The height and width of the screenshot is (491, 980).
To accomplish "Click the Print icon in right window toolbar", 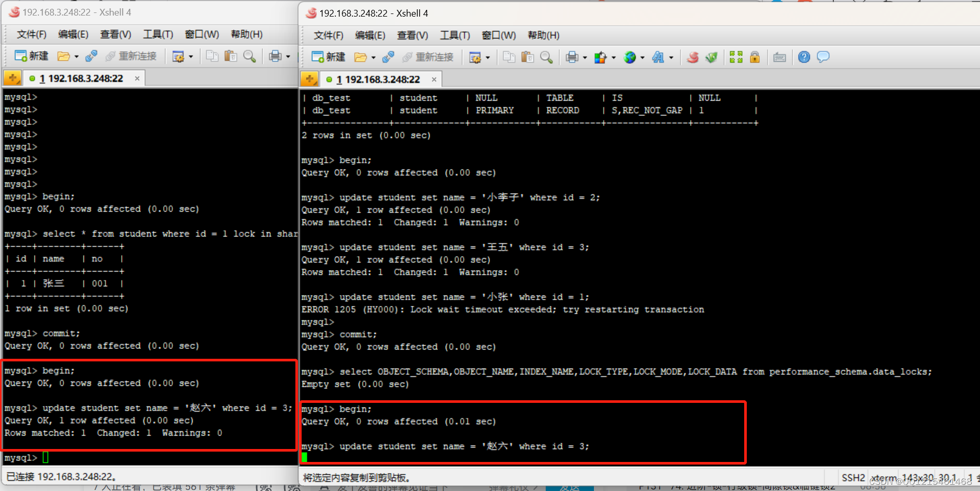I will click(x=572, y=57).
